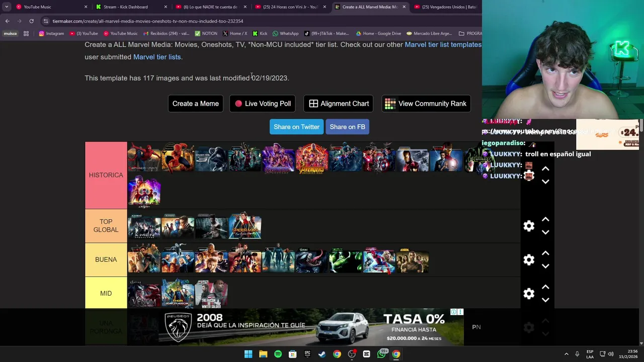The height and width of the screenshot is (362, 644).
Task: Select X-Men Apocalypse poster in TOP GLOBAL
Action: [x=144, y=226]
